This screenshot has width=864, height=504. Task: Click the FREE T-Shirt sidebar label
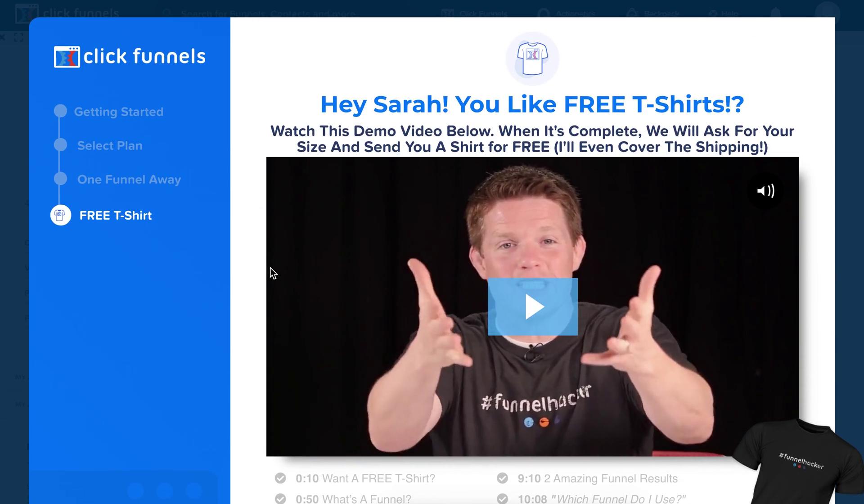(115, 216)
